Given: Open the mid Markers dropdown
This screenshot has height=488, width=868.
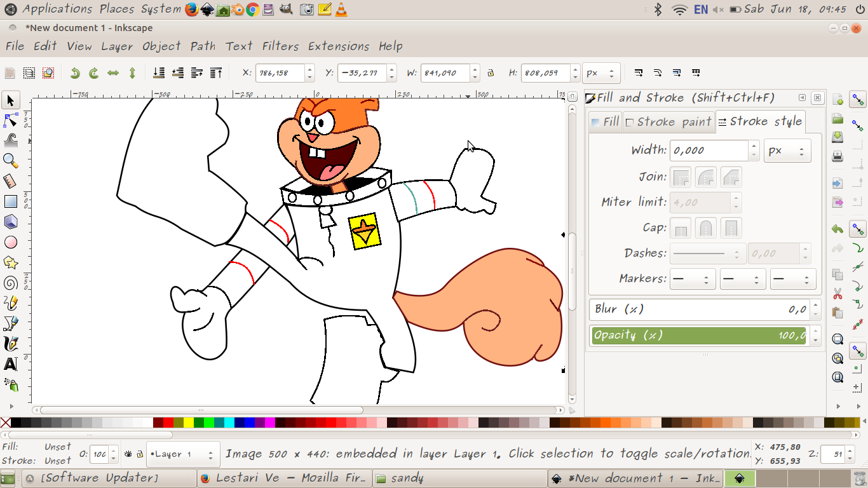Looking at the screenshot, I should coord(743,279).
